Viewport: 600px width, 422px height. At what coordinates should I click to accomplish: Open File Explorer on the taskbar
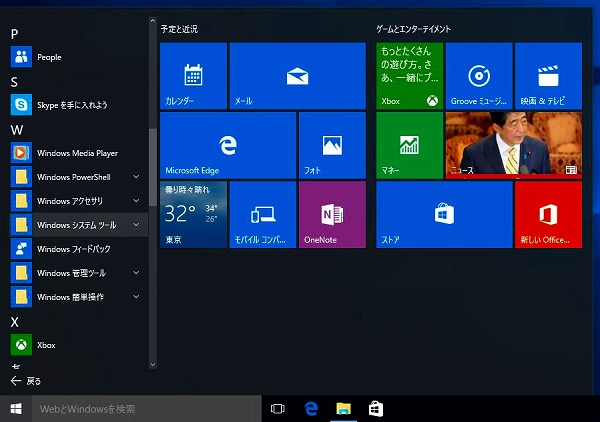[343, 409]
